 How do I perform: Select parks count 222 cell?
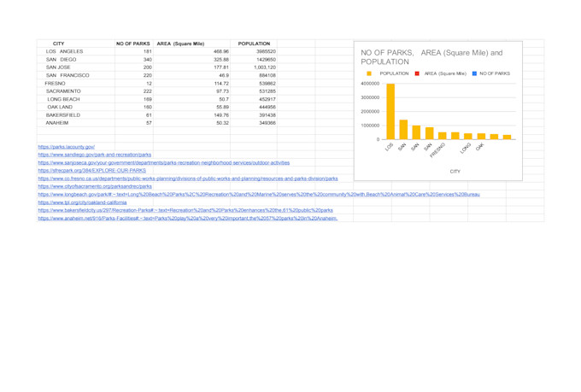[134, 91]
